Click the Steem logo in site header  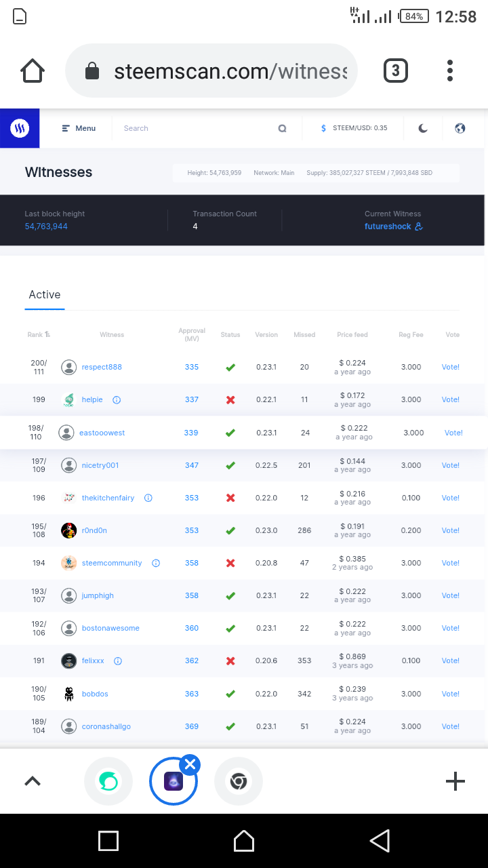point(20,128)
